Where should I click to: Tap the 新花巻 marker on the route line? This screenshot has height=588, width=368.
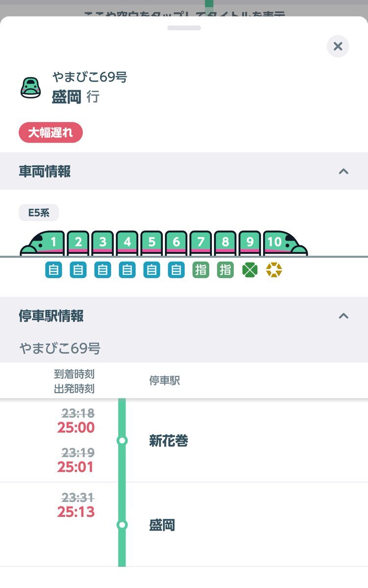pos(122,441)
